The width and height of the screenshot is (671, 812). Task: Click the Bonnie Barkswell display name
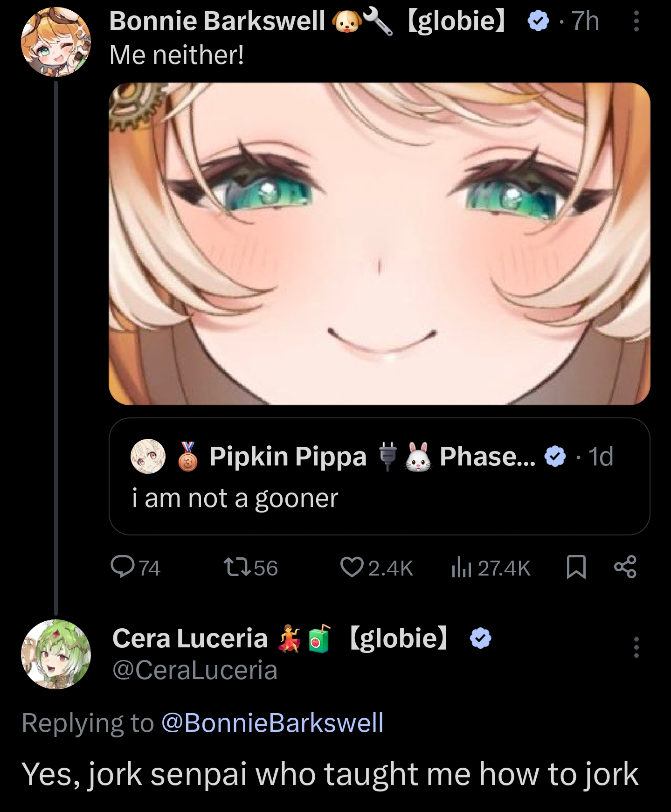pos(217,21)
